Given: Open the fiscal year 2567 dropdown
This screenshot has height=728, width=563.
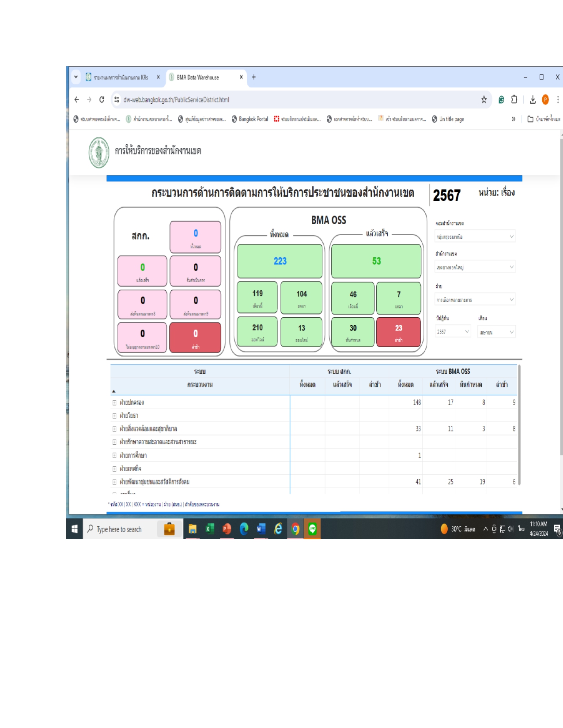Looking at the screenshot, I should pos(453,332).
